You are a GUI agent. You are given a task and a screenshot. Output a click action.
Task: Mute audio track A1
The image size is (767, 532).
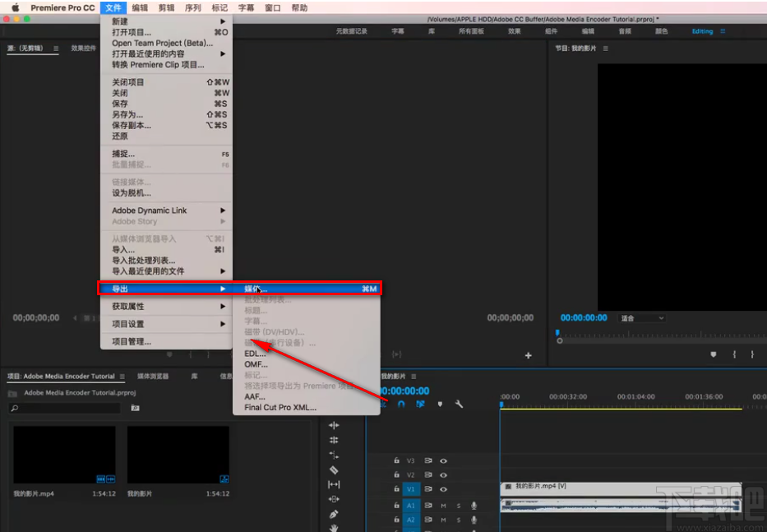[443, 506]
